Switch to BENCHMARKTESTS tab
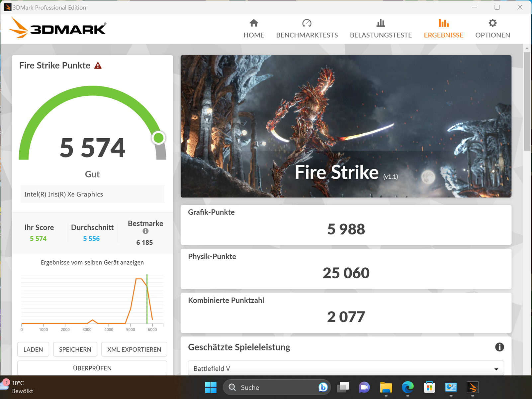The height and width of the screenshot is (399, 532). pyautogui.click(x=307, y=29)
